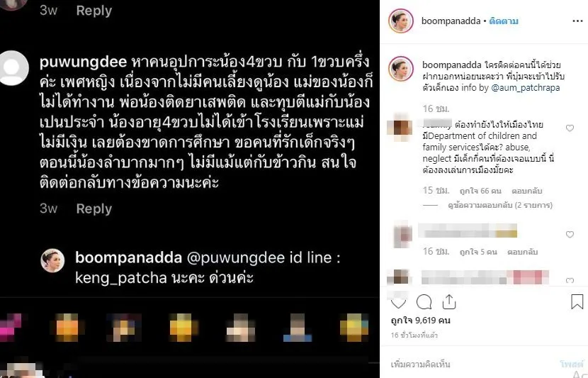This screenshot has height=378, width=588.
Task: Share post using the share arrow icon
Action: (449, 302)
